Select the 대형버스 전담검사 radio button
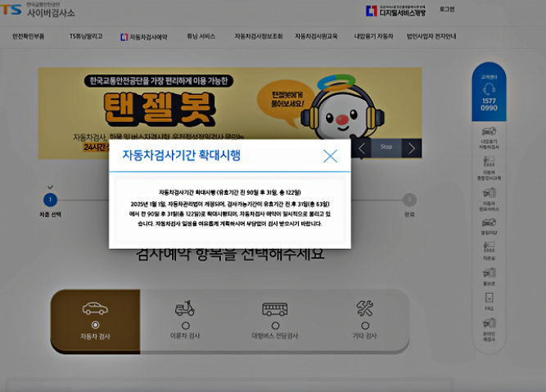Image resolution: width=546 pixels, height=392 pixels. tap(275, 326)
